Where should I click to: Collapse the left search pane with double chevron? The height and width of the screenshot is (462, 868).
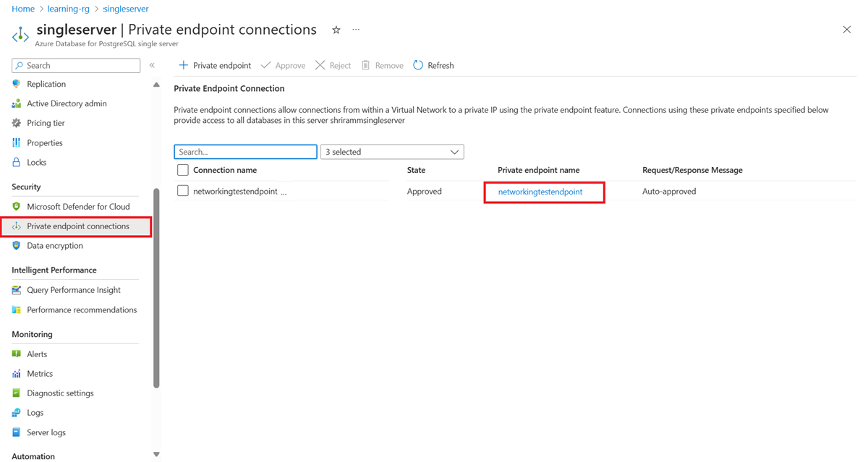tap(152, 65)
